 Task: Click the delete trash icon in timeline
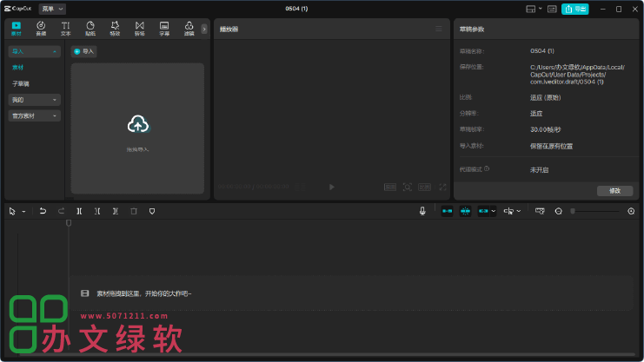click(x=134, y=211)
